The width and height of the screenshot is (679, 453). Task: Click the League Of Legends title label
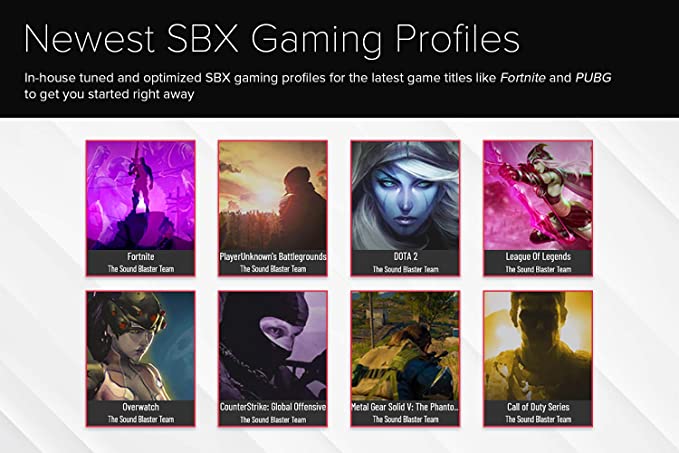point(537,257)
